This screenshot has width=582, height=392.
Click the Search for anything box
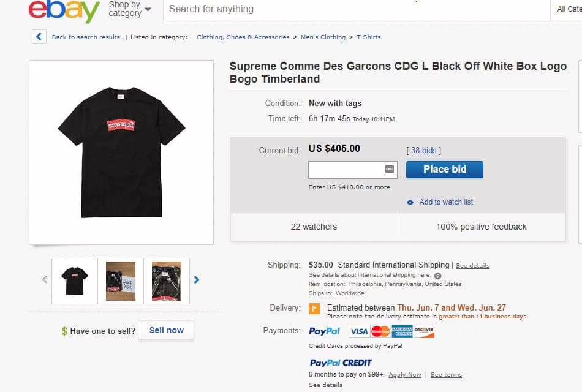(x=355, y=9)
